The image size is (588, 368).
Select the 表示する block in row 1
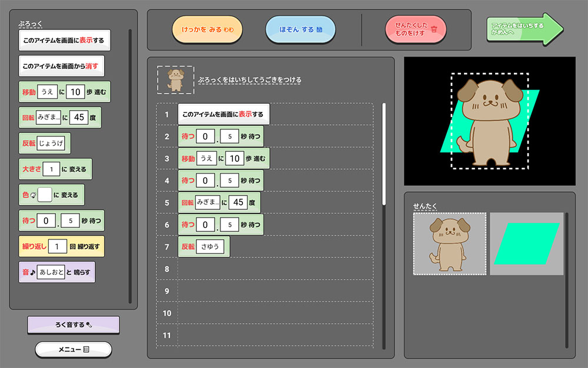tap(223, 114)
